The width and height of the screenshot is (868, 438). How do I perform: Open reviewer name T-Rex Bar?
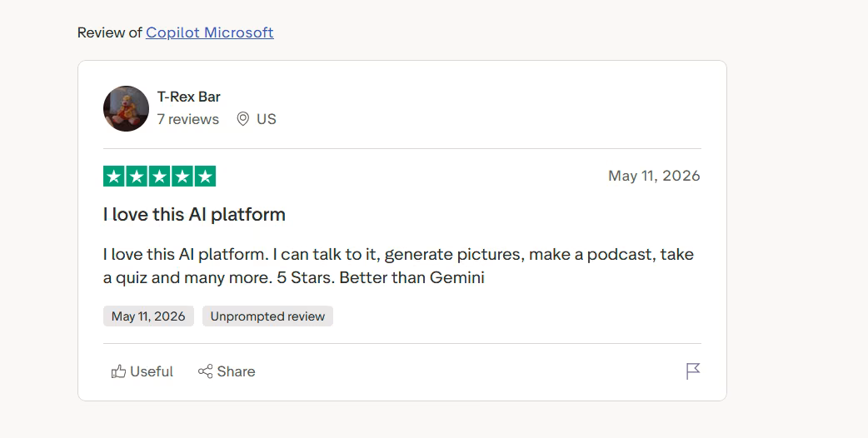click(x=189, y=97)
